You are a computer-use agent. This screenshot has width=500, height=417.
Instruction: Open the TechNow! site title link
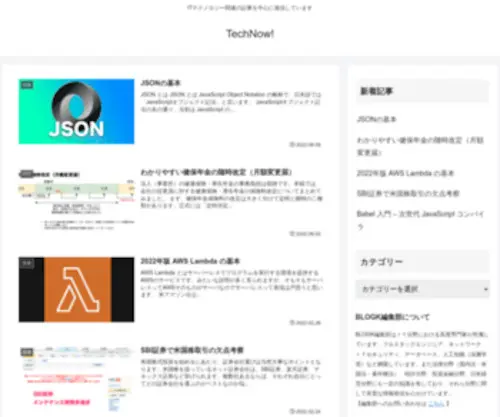point(250,34)
